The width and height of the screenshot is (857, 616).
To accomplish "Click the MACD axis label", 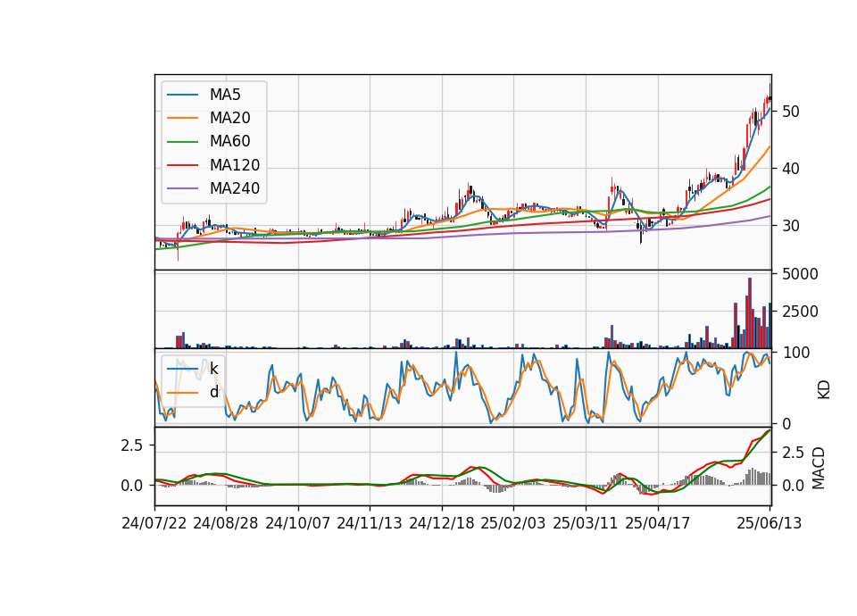I will coord(819,468).
